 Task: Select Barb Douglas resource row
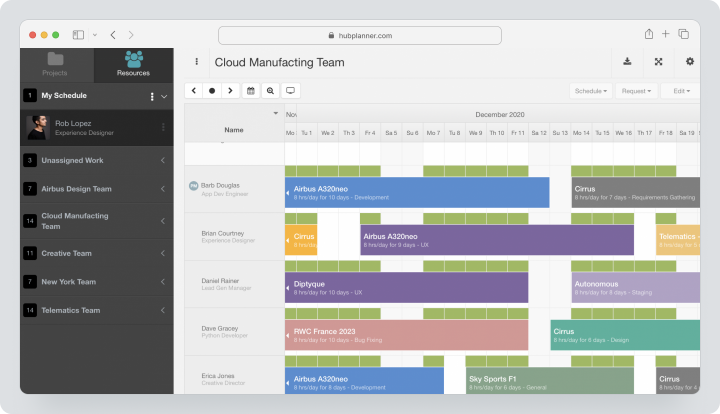[235, 189]
